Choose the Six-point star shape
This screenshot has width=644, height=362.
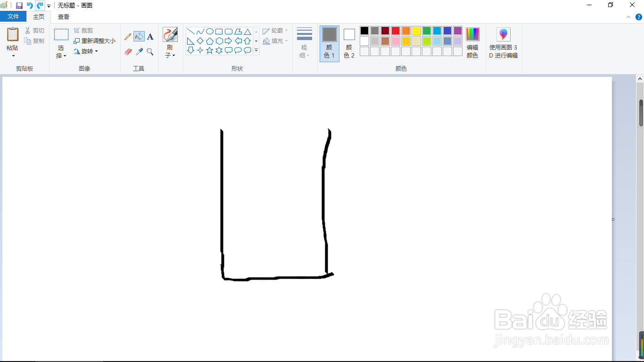219,50
